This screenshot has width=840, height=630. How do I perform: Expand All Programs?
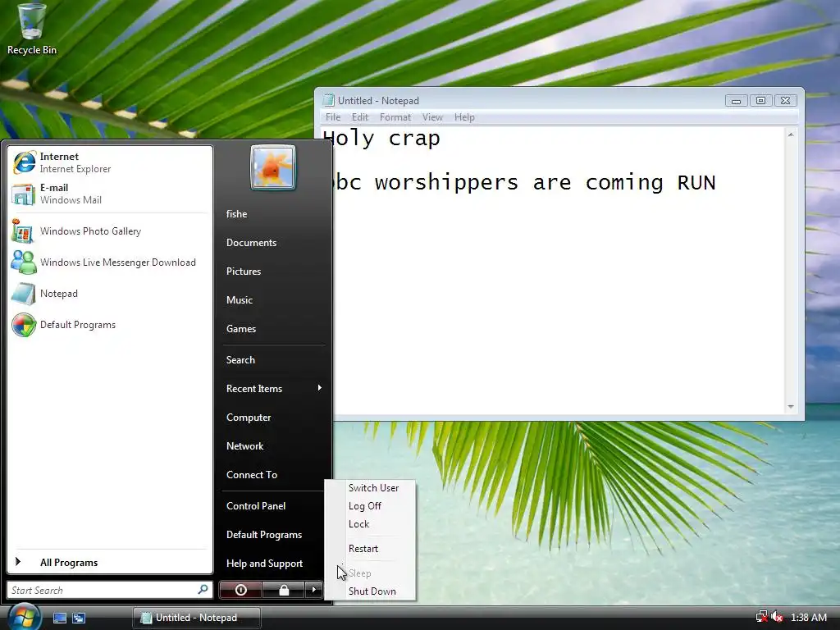click(x=110, y=563)
